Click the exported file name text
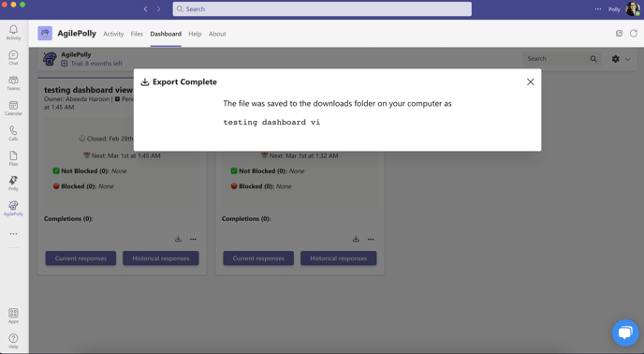Screen dimensions: 644x354 pyautogui.click(x=271, y=122)
